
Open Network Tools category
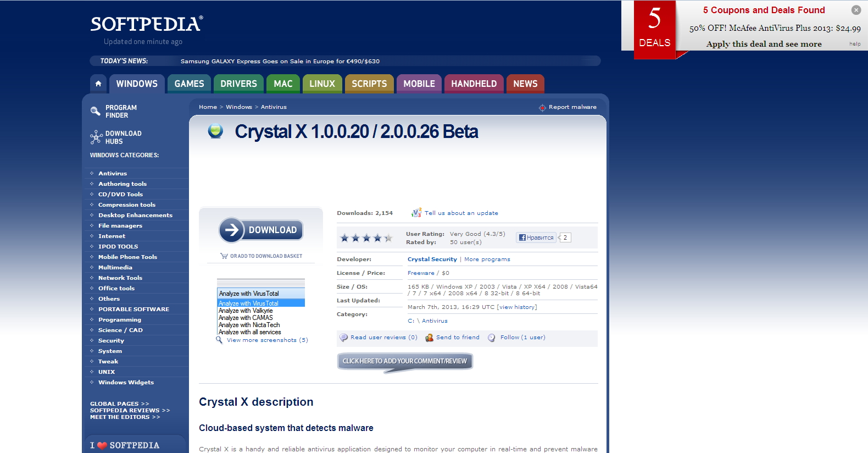[120, 278]
